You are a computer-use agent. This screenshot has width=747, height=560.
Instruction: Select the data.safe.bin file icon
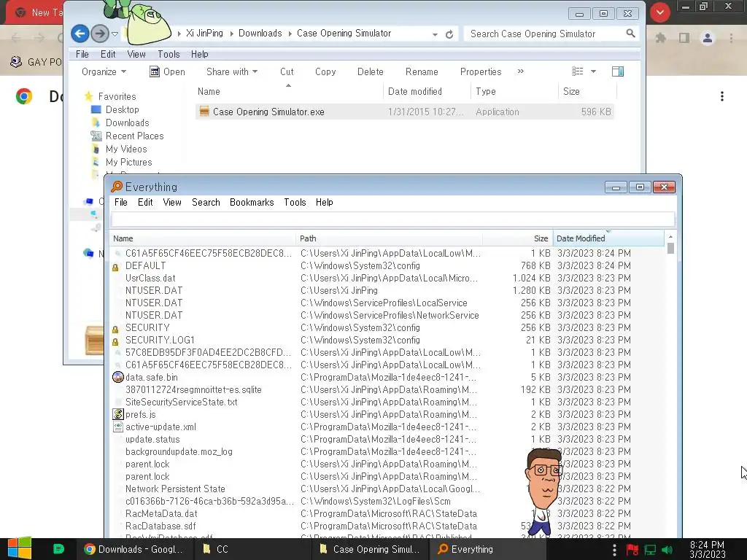click(x=117, y=377)
